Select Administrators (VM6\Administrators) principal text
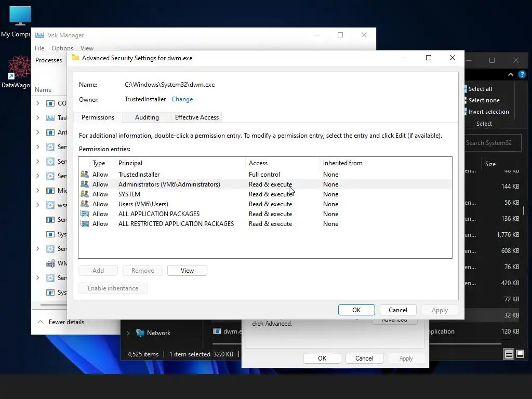Screen dimensions: 532x399 pyautogui.click(x=169, y=184)
